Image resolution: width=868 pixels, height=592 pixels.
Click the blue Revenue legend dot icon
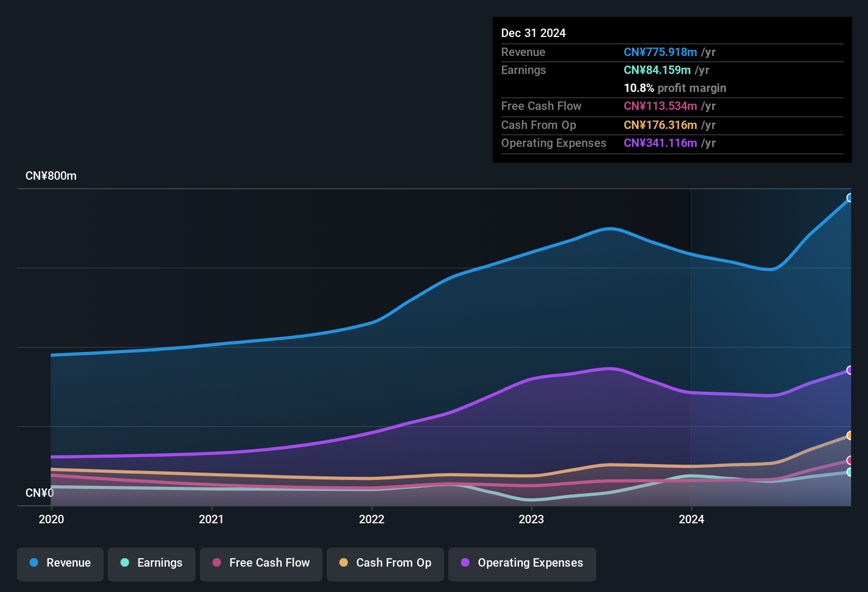point(33,563)
